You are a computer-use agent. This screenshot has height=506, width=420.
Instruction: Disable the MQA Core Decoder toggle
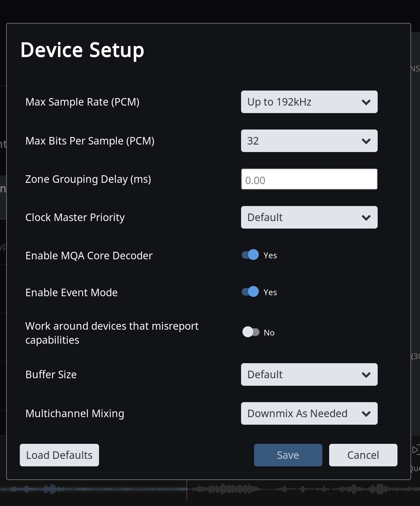coord(250,255)
